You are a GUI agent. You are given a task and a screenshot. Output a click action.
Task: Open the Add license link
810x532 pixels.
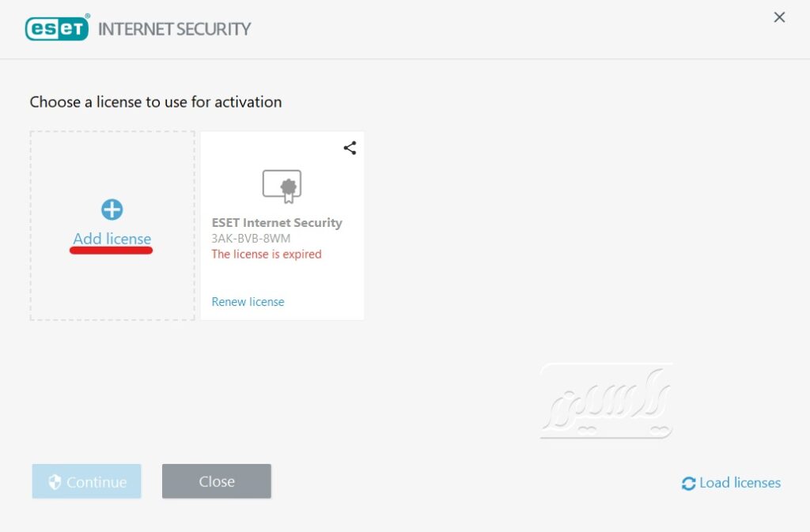[112, 239]
